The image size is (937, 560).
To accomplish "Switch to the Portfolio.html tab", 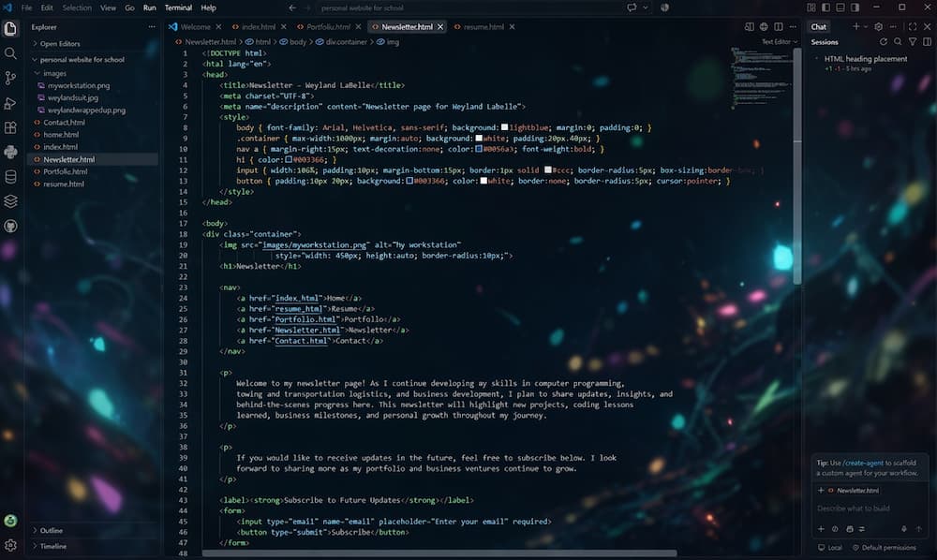I will coord(328,27).
